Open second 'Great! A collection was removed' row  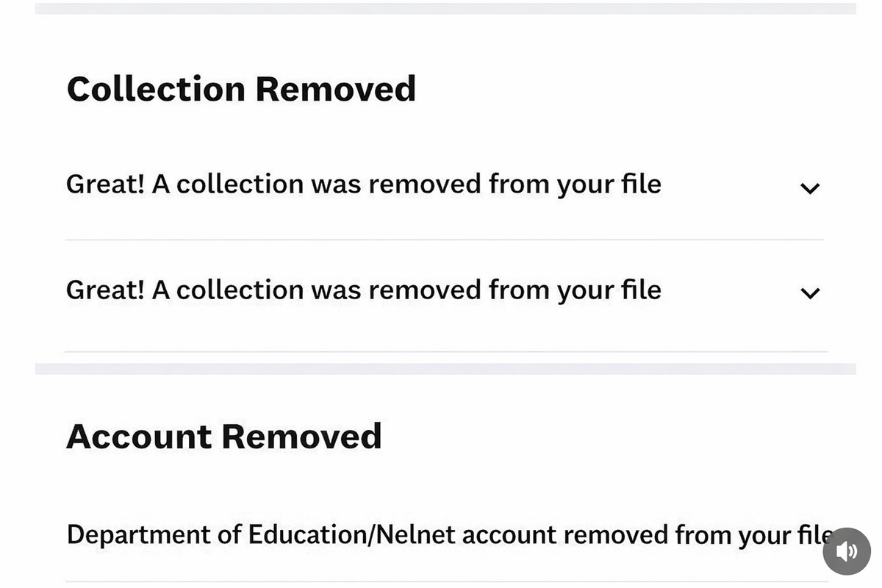coord(445,291)
